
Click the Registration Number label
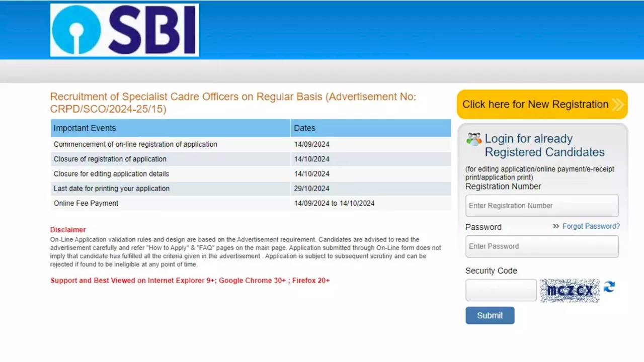(503, 187)
